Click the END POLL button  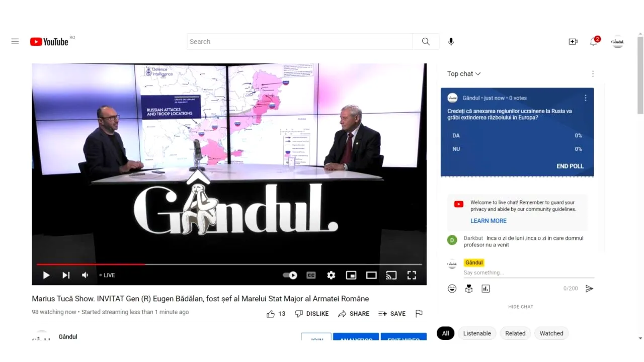(x=570, y=166)
